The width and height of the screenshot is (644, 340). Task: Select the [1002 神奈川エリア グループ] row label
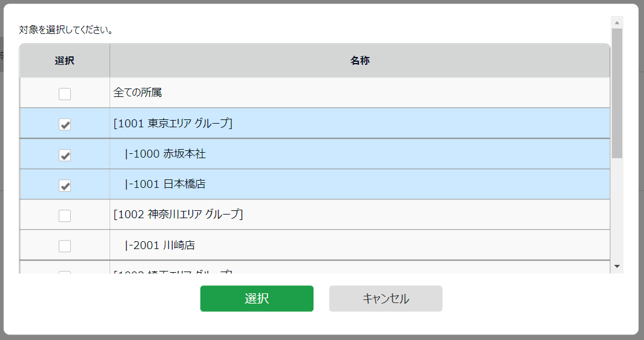click(178, 215)
